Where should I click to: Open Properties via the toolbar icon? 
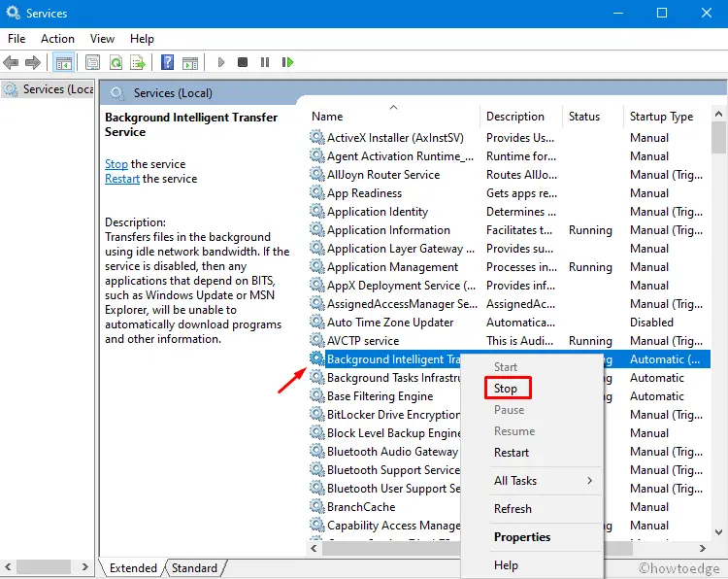[93, 62]
